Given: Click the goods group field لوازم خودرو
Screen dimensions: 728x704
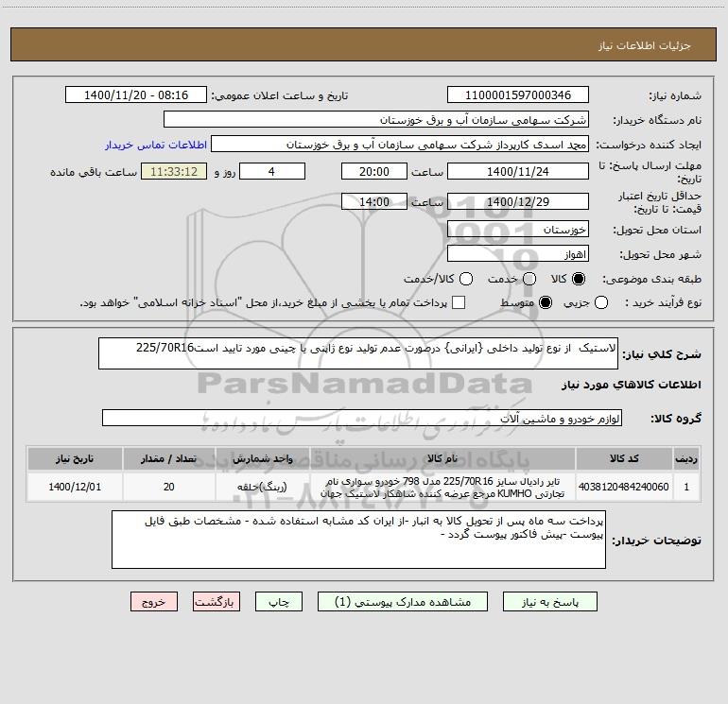Looking at the screenshot, I should [362, 418].
